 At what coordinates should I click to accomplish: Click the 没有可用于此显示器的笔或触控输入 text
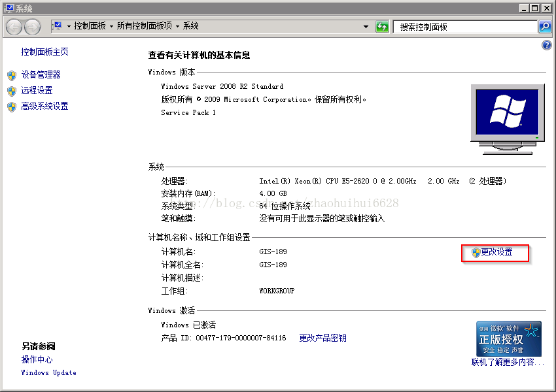322,218
